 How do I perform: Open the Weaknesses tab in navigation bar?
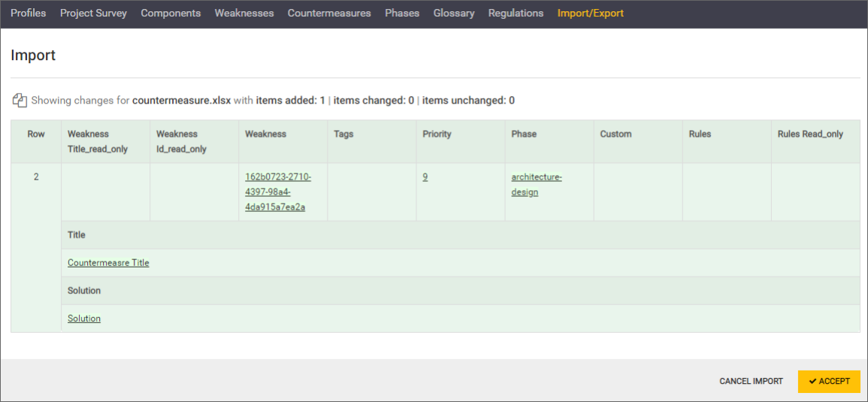tap(244, 13)
